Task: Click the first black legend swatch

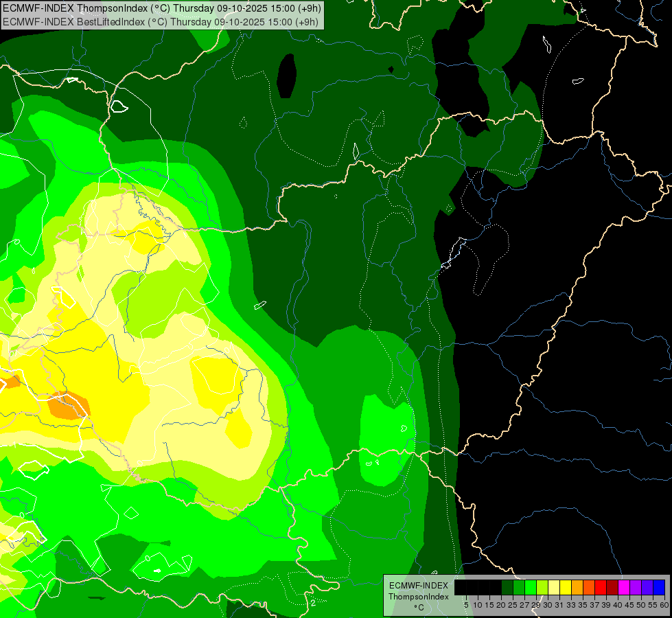Action: 461,587
